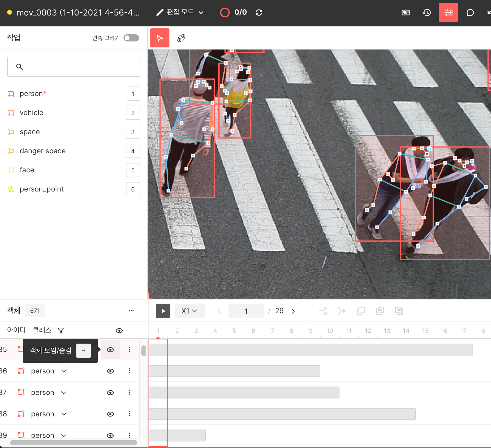Hide object 37 person
Image resolution: width=491 pixels, height=448 pixels.
pyautogui.click(x=110, y=393)
